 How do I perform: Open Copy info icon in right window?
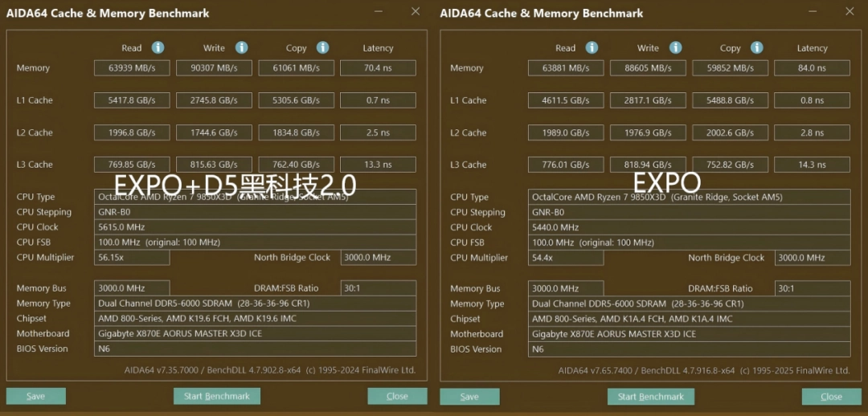pyautogui.click(x=756, y=48)
